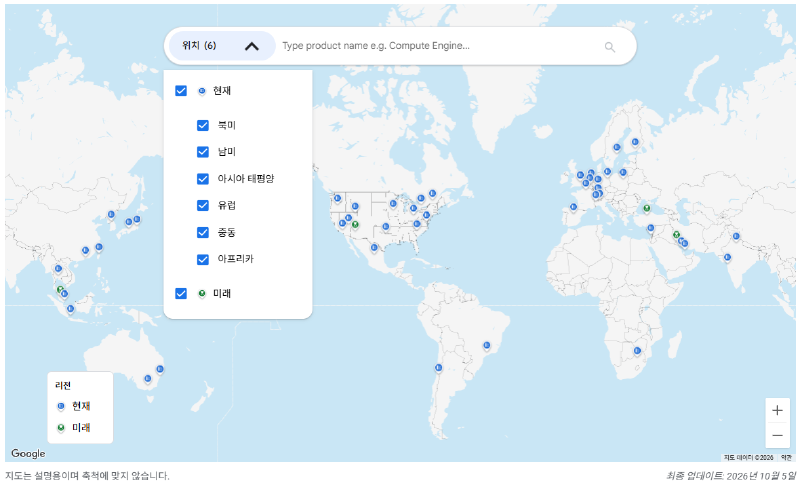
Task: Uncheck the 아프리카 checkbox
Action: (203, 260)
